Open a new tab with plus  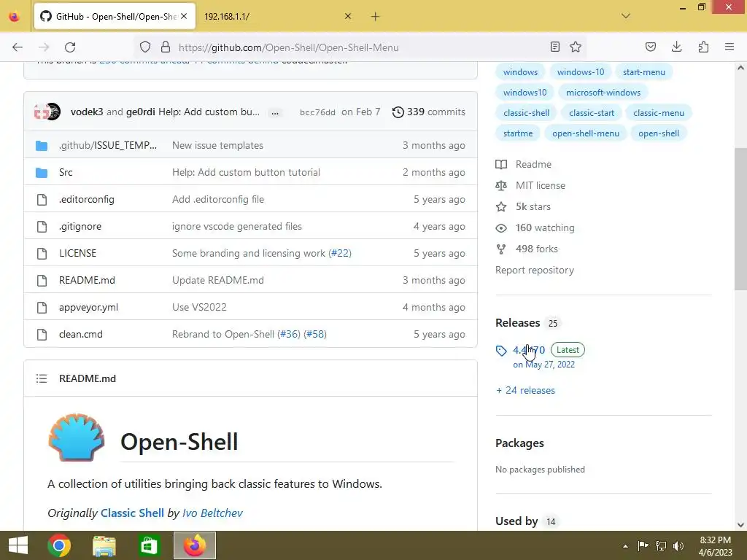coord(376,17)
